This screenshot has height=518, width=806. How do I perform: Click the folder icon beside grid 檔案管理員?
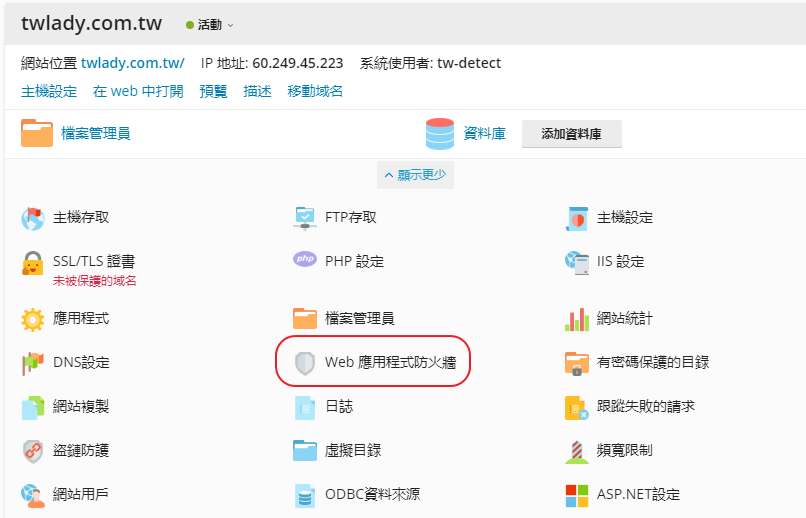tap(305, 319)
